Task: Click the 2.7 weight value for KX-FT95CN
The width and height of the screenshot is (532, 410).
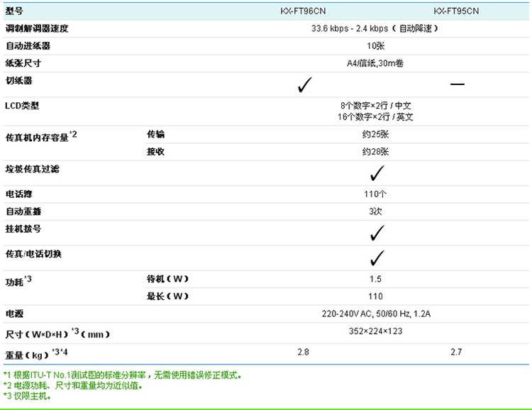Action: (x=456, y=352)
